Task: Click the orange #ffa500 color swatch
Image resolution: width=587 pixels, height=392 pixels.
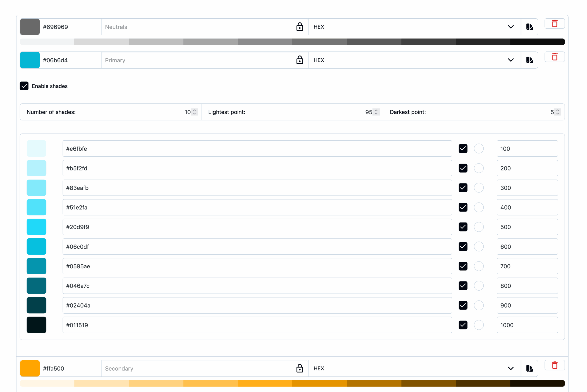Action: tap(30, 368)
